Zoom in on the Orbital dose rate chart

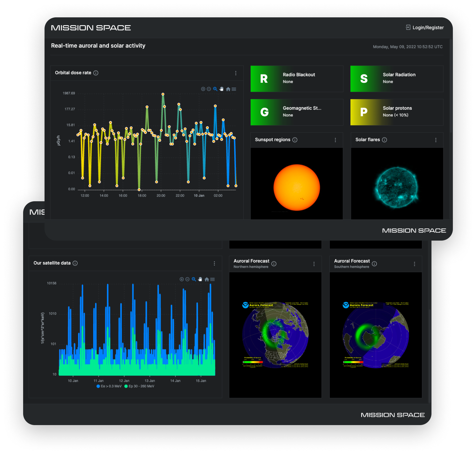coord(202,89)
